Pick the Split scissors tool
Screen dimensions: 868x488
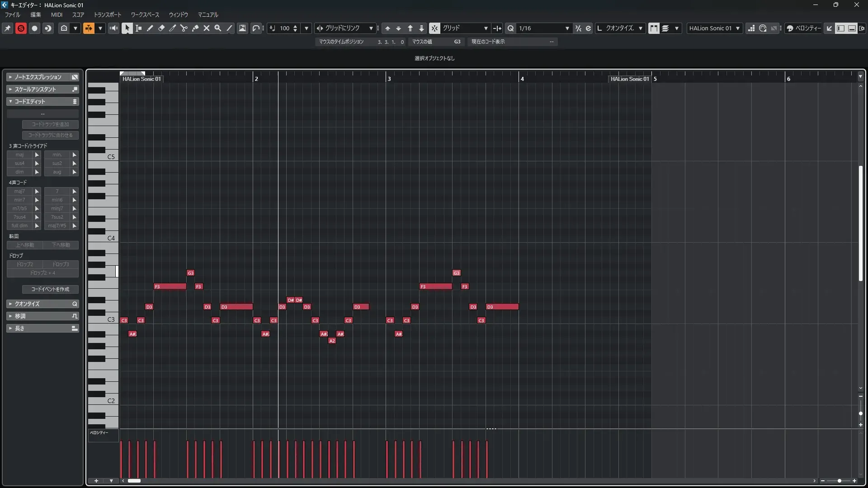coord(184,28)
